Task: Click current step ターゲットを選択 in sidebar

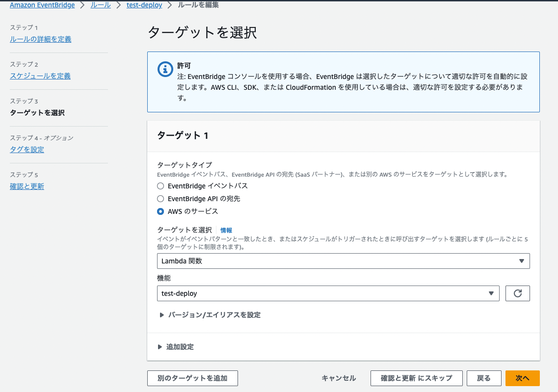Action: click(37, 113)
